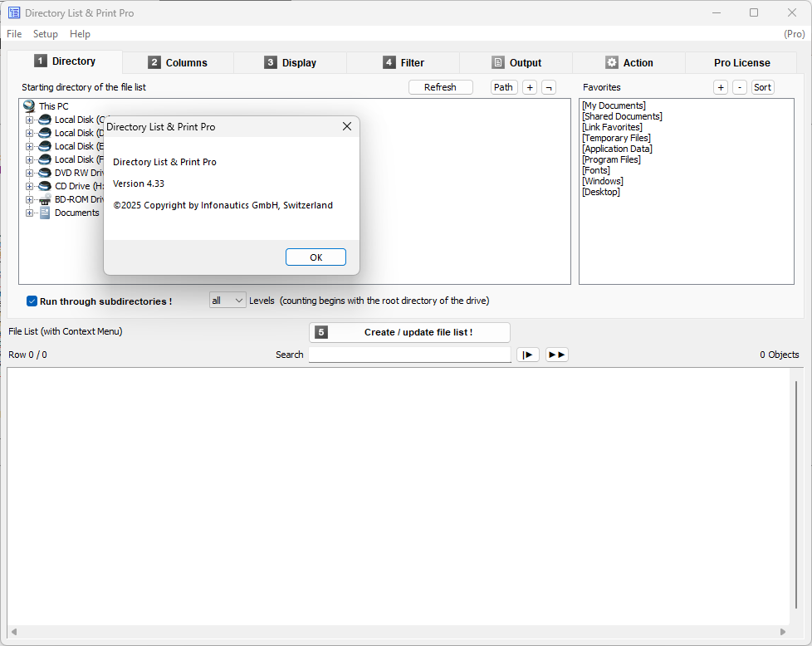Viewport: 812px width, 646px height.
Task: Select [Shared Documents] favorite
Action: click(x=622, y=116)
